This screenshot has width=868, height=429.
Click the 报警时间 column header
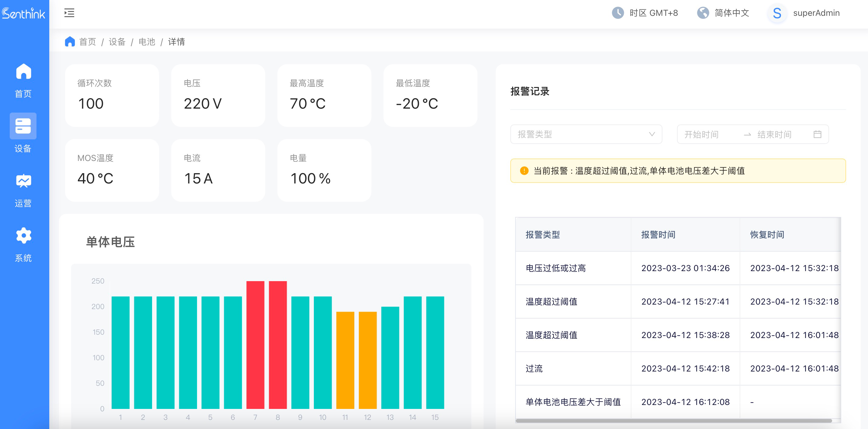coord(658,235)
